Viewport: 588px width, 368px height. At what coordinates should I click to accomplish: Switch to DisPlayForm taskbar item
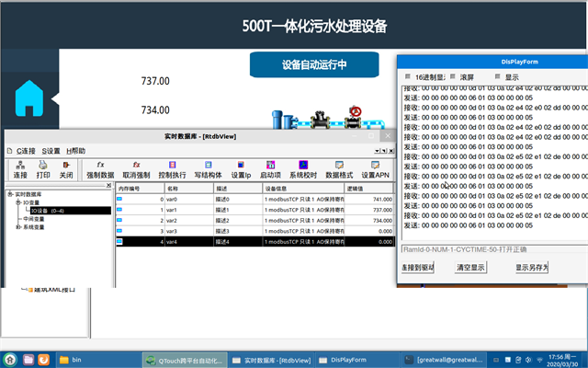pos(357,360)
